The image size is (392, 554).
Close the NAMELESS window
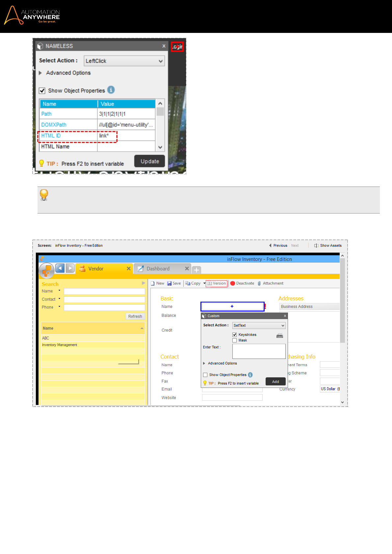(x=164, y=46)
